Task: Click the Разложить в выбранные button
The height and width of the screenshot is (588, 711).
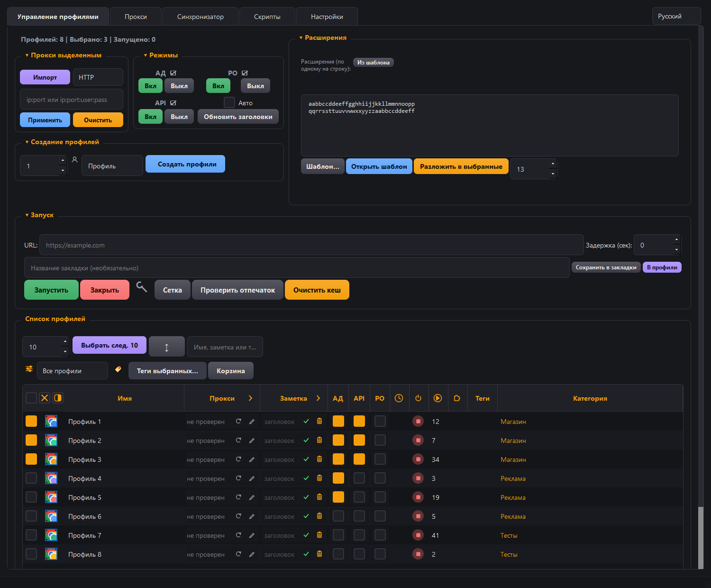Action: pyautogui.click(x=461, y=166)
